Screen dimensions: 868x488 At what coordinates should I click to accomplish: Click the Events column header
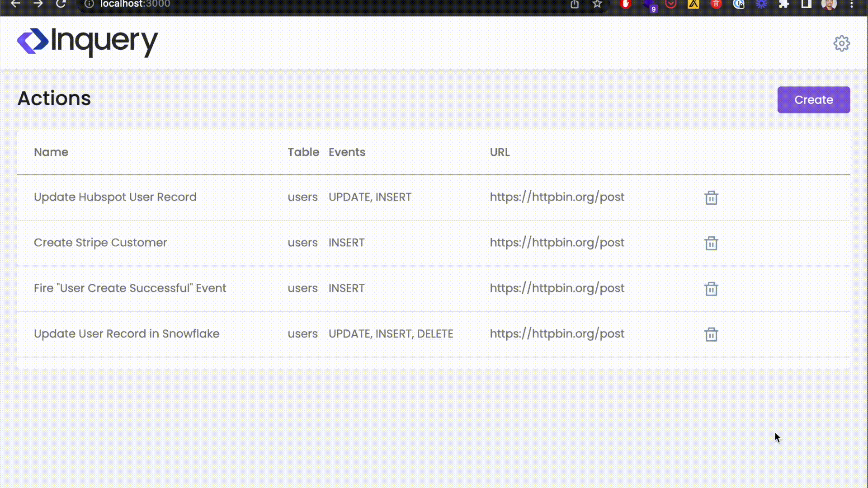347,152
